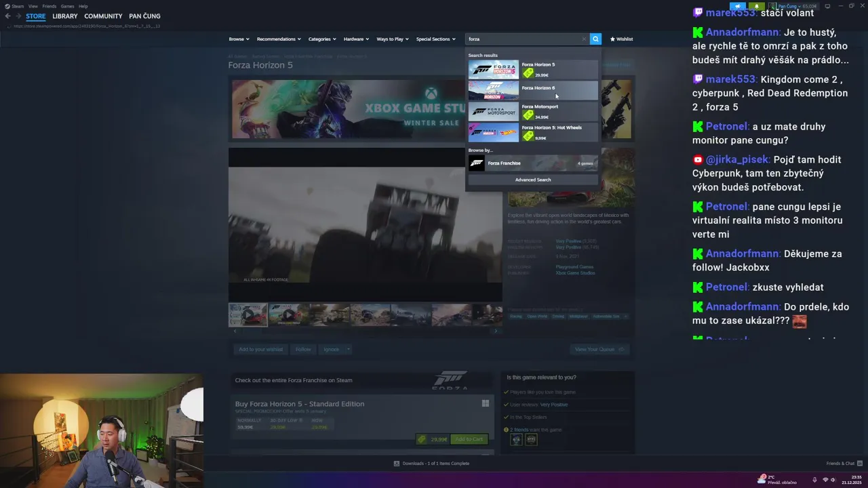
Task: Click the Pan Čung avatar image
Action: click(772, 6)
